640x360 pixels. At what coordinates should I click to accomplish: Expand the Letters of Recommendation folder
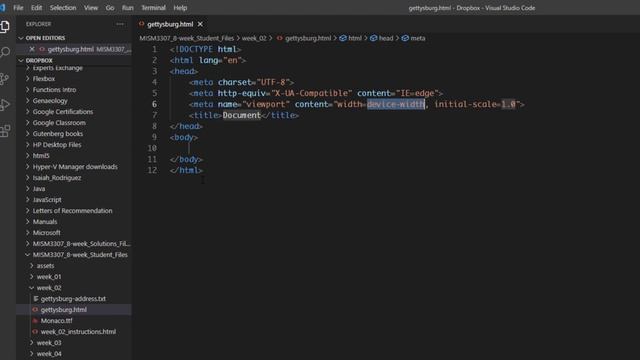[72, 211]
